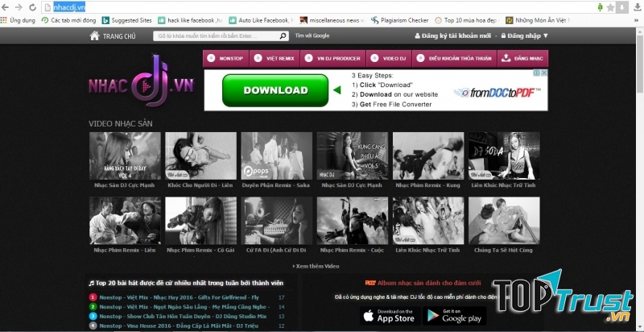Viewport: 644px width, 332px height.
Task: Open song Ngọt Ngào Sâu Lắng
Action: [184, 307]
